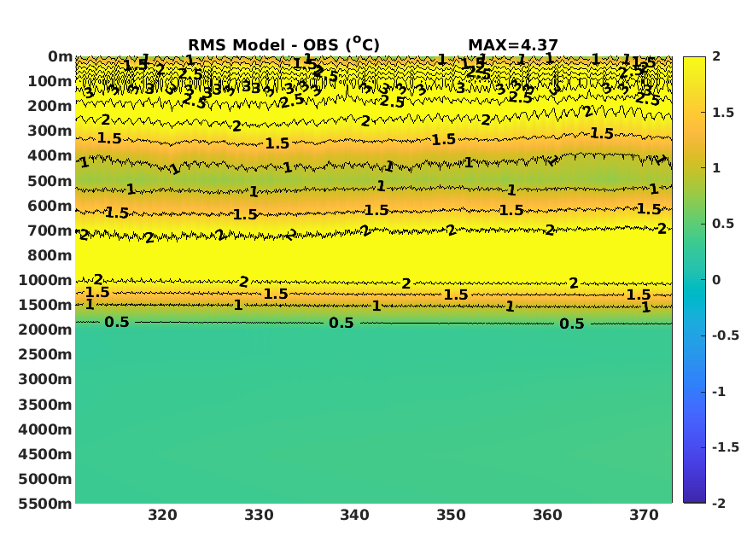Select the '400m' depth axis label
The width and height of the screenshot is (747, 560).
[x=50, y=155]
